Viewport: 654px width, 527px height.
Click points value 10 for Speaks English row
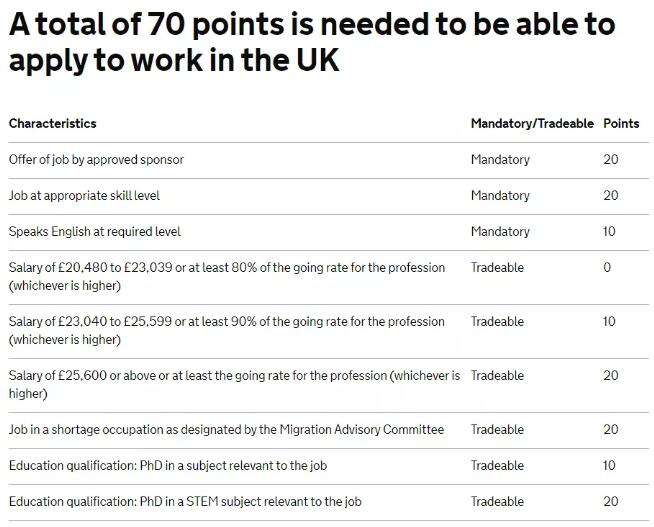[x=610, y=232]
